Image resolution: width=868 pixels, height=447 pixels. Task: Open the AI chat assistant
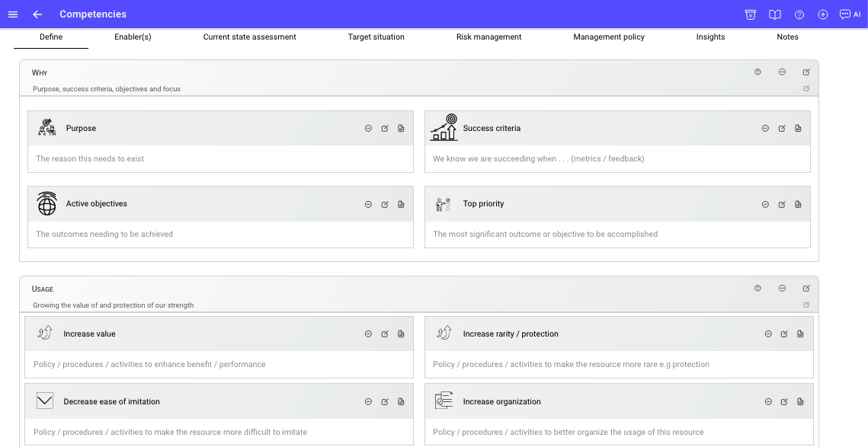click(849, 14)
